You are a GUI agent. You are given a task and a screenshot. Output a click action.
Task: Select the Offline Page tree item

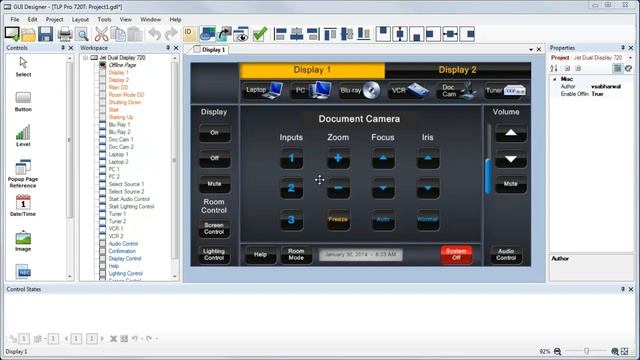click(x=122, y=65)
